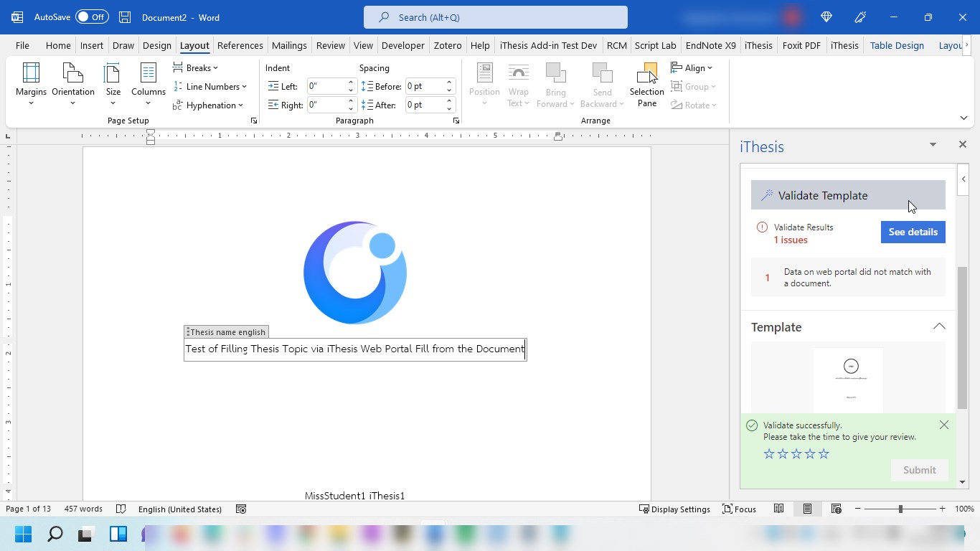Open the References tab
The image size is (980, 551).
240,45
